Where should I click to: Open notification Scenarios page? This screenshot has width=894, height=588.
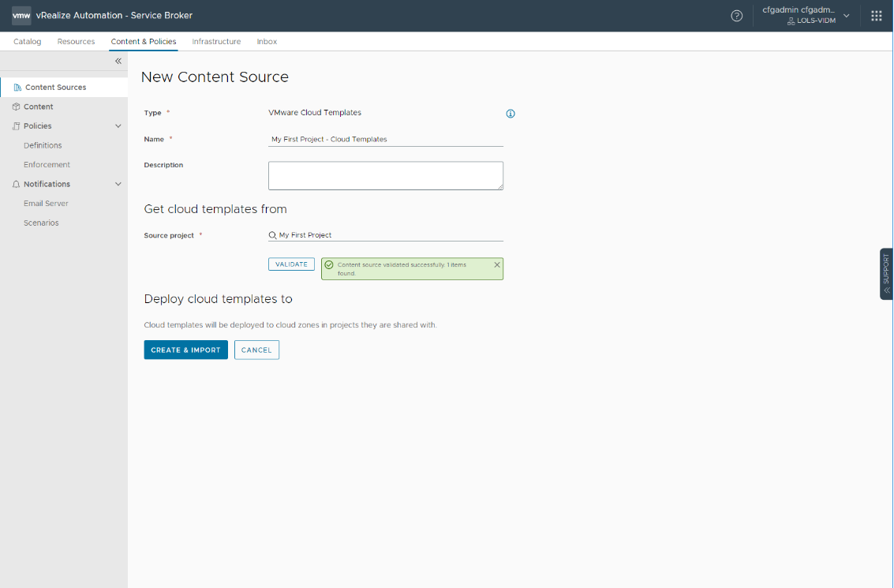tap(41, 223)
